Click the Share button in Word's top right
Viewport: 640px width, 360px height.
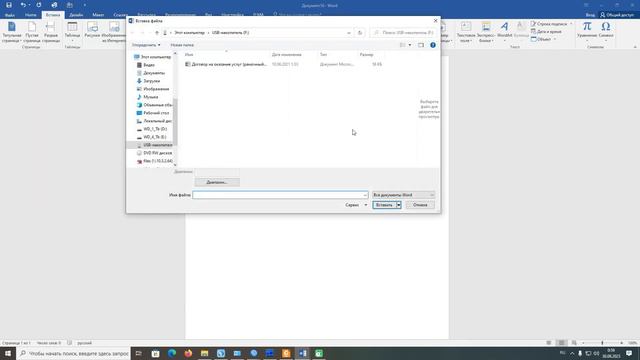(x=618, y=15)
